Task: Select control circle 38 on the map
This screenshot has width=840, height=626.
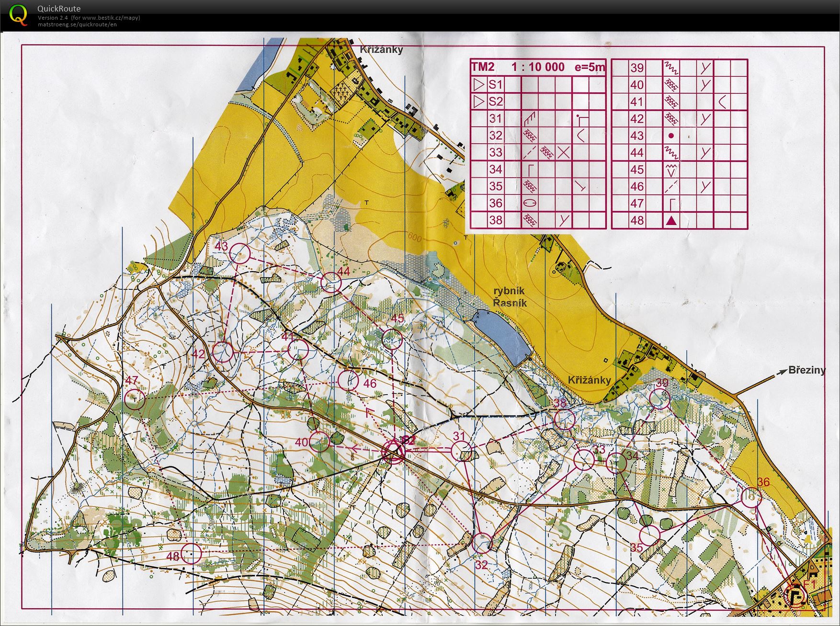Action: (564, 420)
